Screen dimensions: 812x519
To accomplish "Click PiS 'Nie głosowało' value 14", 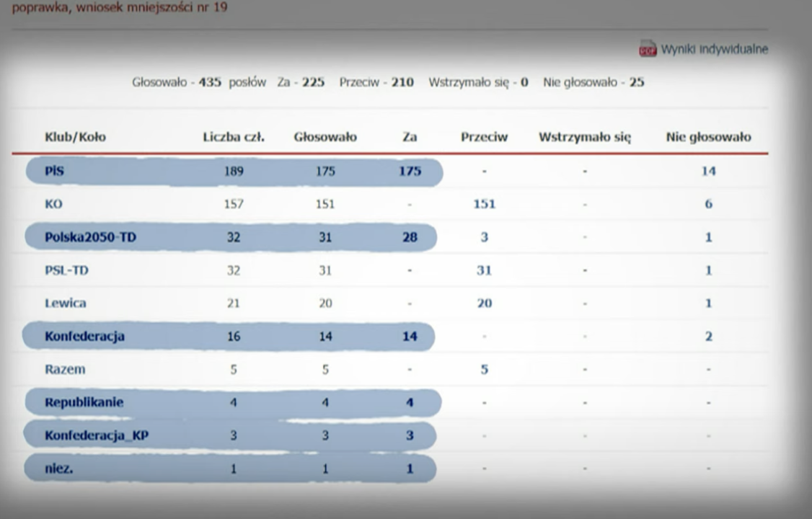I will 708,172.
